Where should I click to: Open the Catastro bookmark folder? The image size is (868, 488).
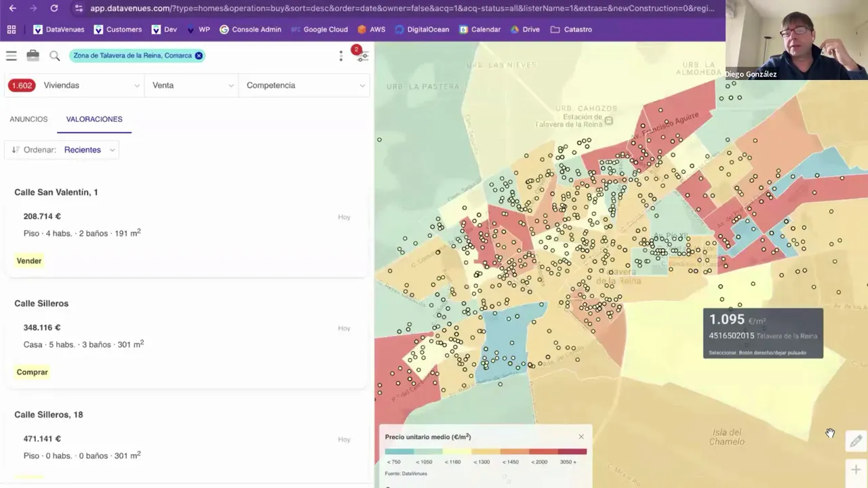[571, 29]
